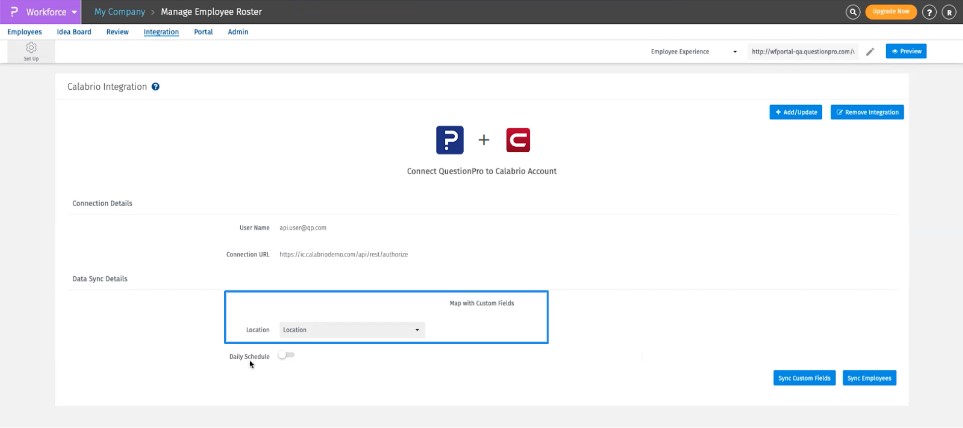
Task: Click the Sync Custom Fields button
Action: [x=805, y=378]
